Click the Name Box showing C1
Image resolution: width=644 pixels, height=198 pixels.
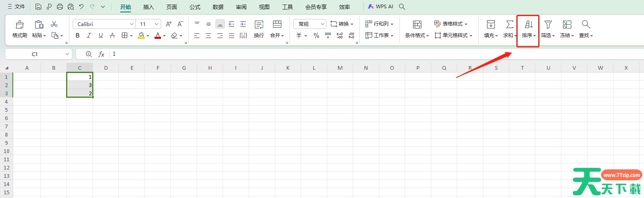click(35, 54)
